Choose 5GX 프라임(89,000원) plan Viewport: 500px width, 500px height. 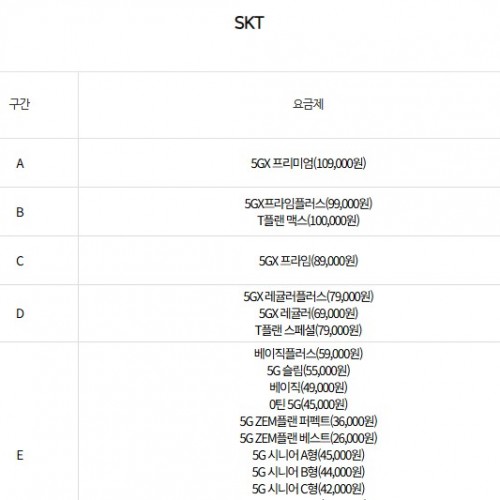[308, 261]
